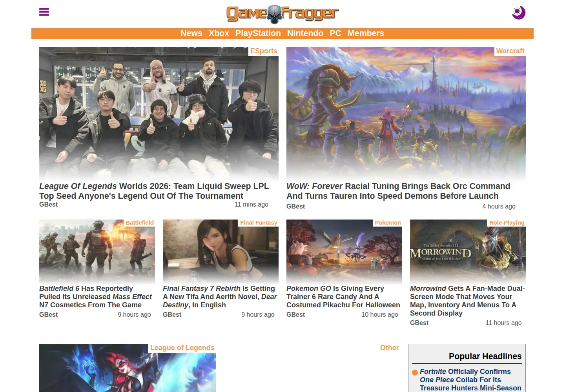Open the PC section

335,33
